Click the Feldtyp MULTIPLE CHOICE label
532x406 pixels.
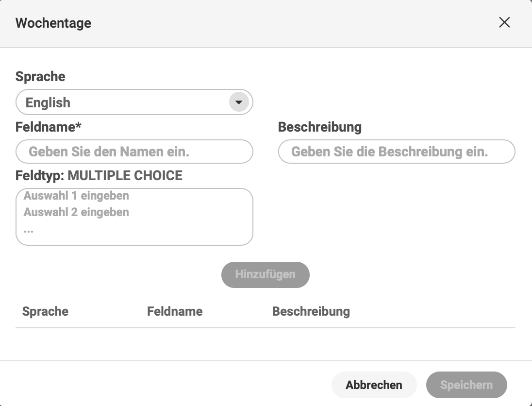99,175
